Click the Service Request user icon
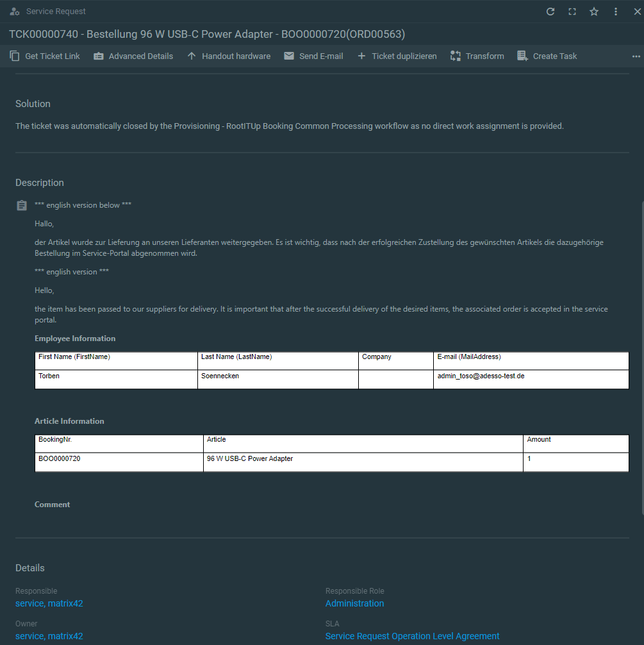 pos(14,12)
